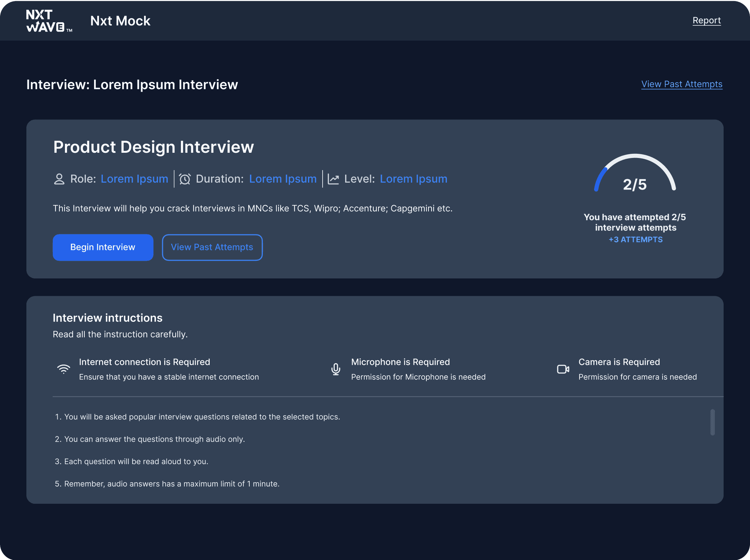Click the Nxt Mock title
This screenshot has width=750, height=560.
120,21
